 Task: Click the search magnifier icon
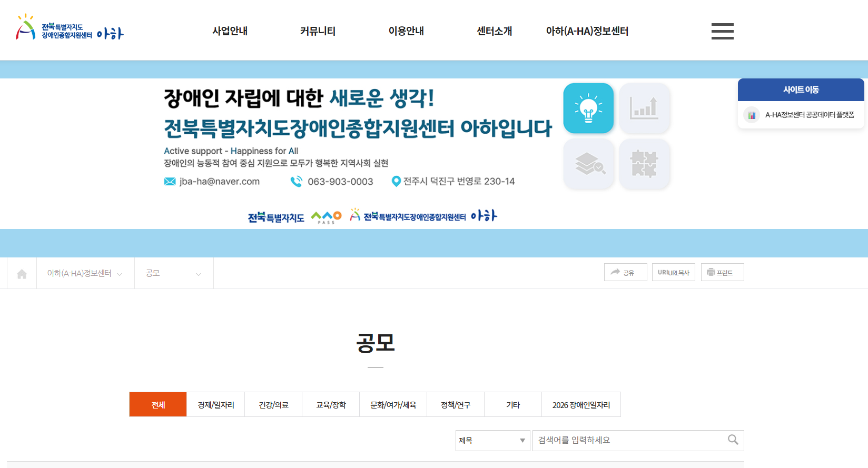pyautogui.click(x=733, y=440)
